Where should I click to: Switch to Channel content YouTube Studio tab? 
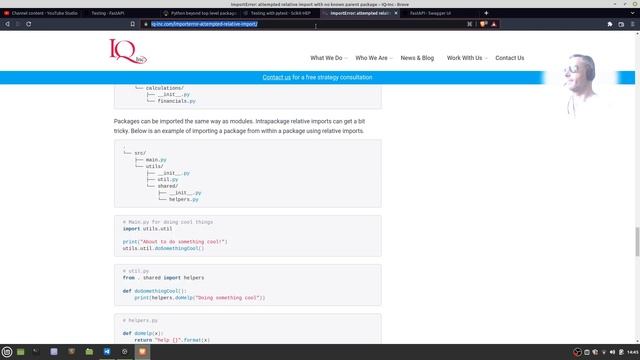click(41, 13)
